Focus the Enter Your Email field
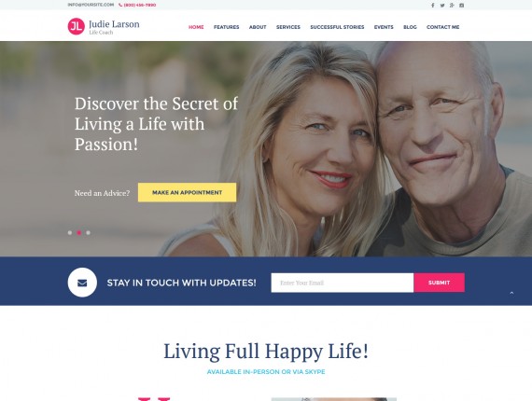Viewport: 532px width, 401px height. click(x=343, y=283)
